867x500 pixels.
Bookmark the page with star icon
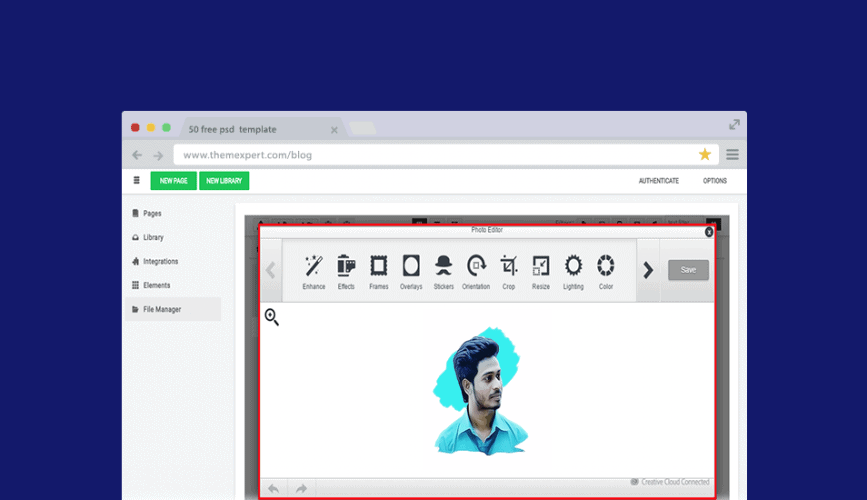point(704,154)
